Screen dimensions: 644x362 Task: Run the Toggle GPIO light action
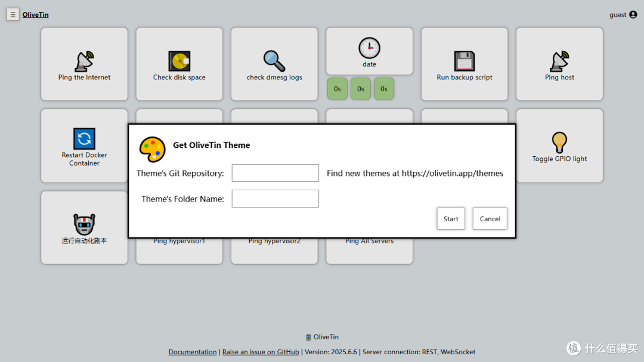(x=559, y=146)
